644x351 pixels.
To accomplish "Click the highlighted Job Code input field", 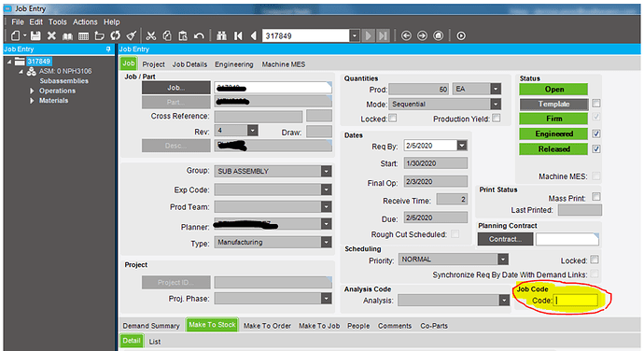I will click(576, 300).
